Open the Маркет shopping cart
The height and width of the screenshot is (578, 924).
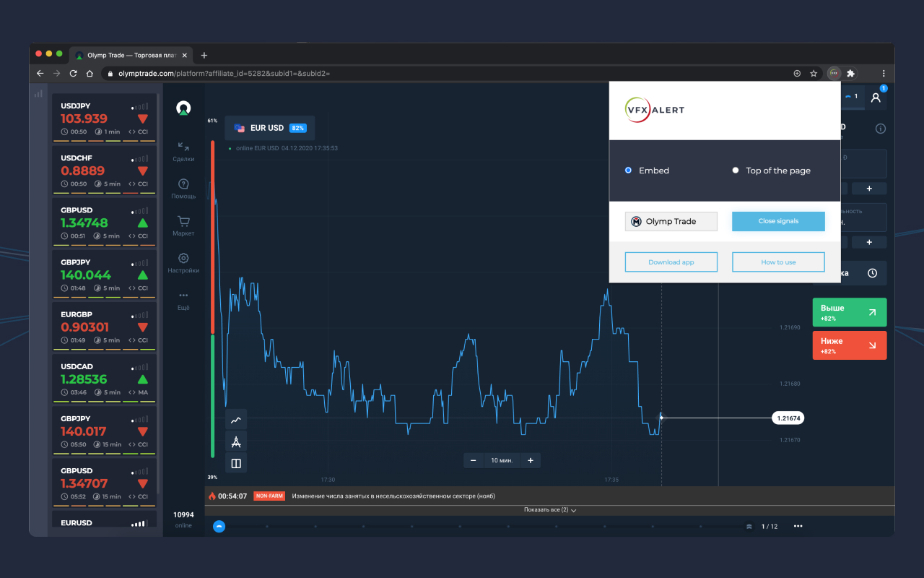(x=183, y=227)
